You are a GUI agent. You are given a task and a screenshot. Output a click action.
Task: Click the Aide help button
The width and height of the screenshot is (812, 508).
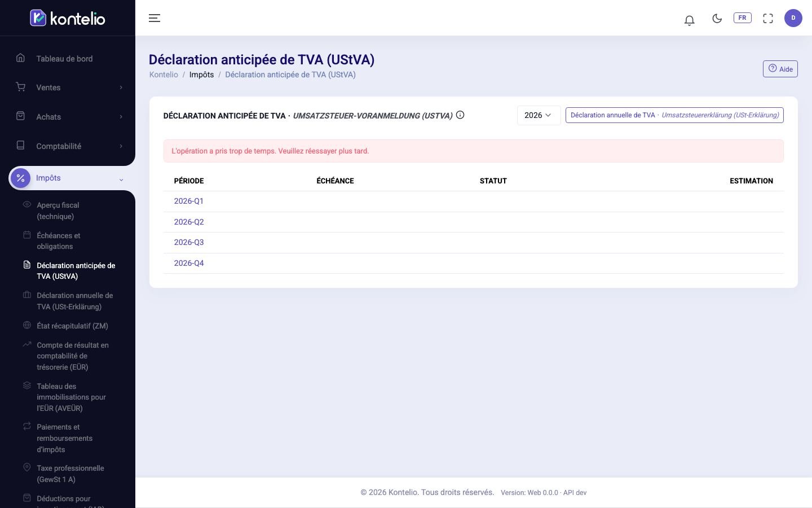tap(780, 69)
